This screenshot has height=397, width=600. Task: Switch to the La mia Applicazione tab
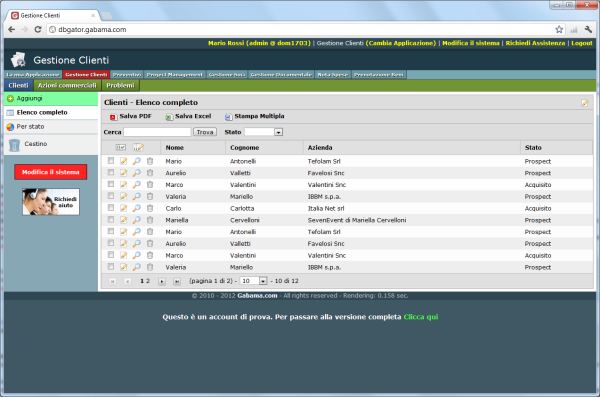33,75
